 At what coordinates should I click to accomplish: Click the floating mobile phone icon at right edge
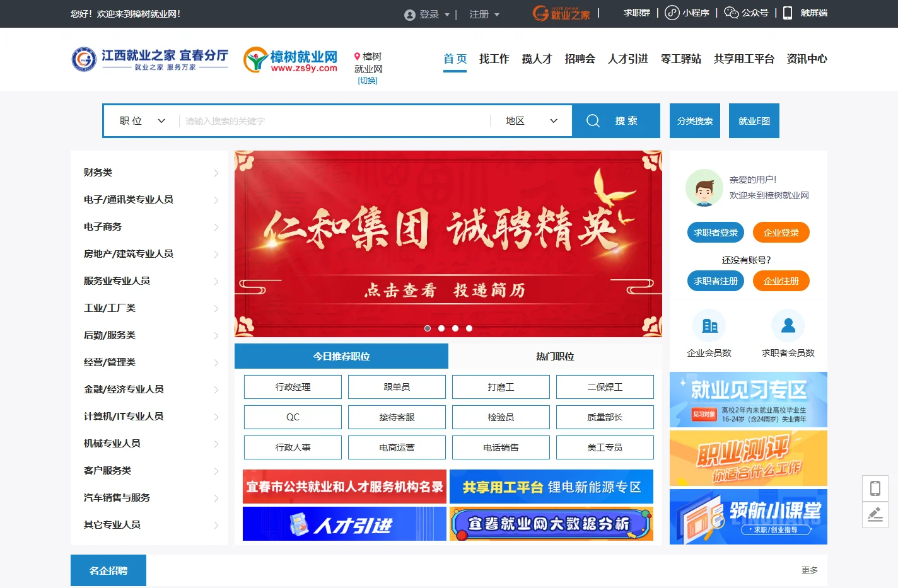(x=875, y=488)
